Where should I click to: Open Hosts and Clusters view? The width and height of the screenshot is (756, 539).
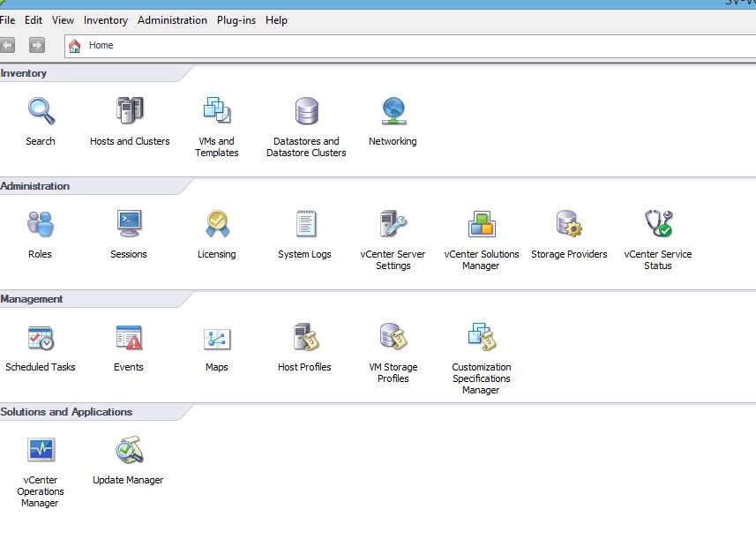coord(130,110)
